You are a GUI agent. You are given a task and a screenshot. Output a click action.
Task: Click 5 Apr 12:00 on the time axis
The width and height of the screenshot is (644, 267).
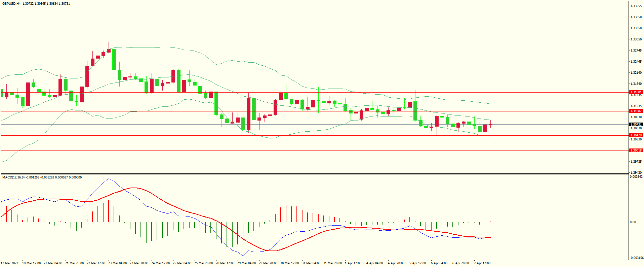coord(417,263)
